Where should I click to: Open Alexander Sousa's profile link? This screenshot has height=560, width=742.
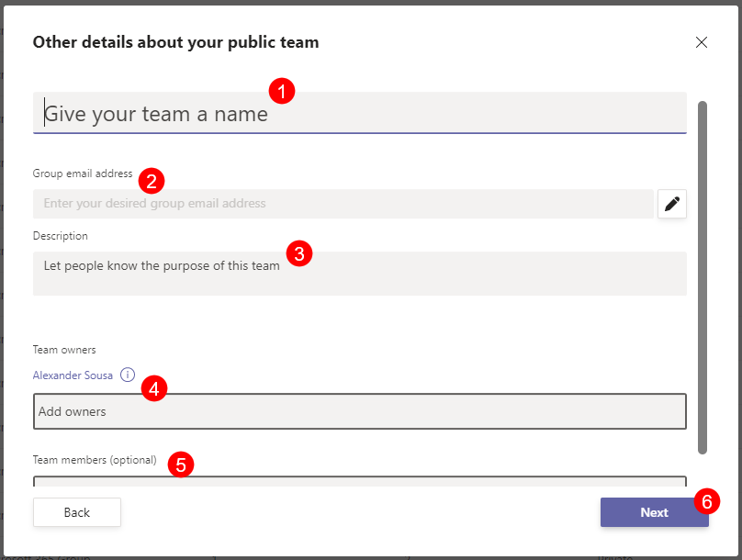pos(73,375)
